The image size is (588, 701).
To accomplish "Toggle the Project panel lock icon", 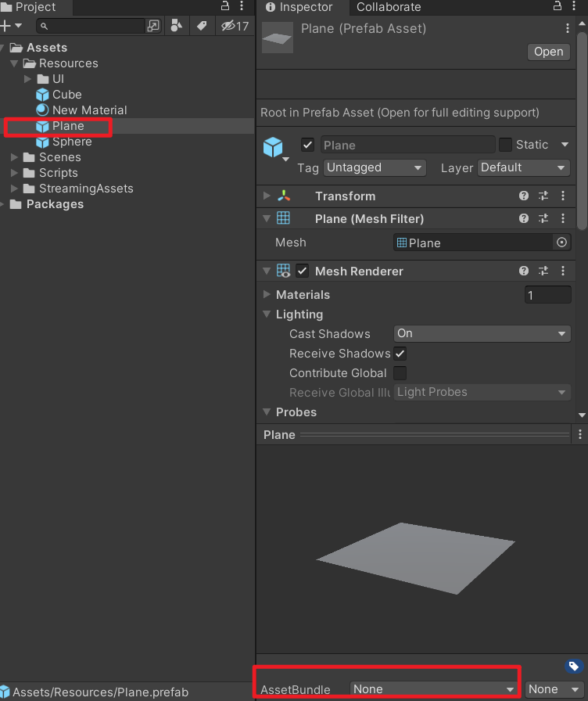I will point(225,5).
